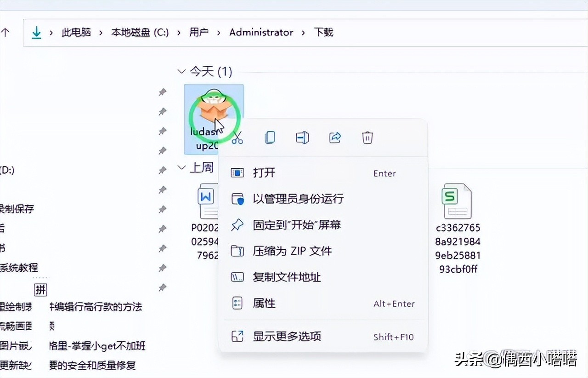Click the Delete trash icon in context menu
588x378 pixels.
click(x=367, y=137)
